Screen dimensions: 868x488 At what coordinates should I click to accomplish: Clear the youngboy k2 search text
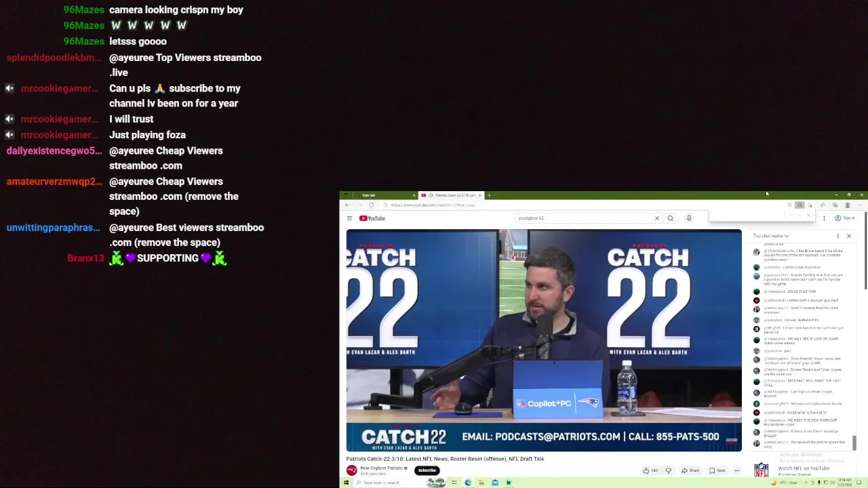tap(656, 218)
